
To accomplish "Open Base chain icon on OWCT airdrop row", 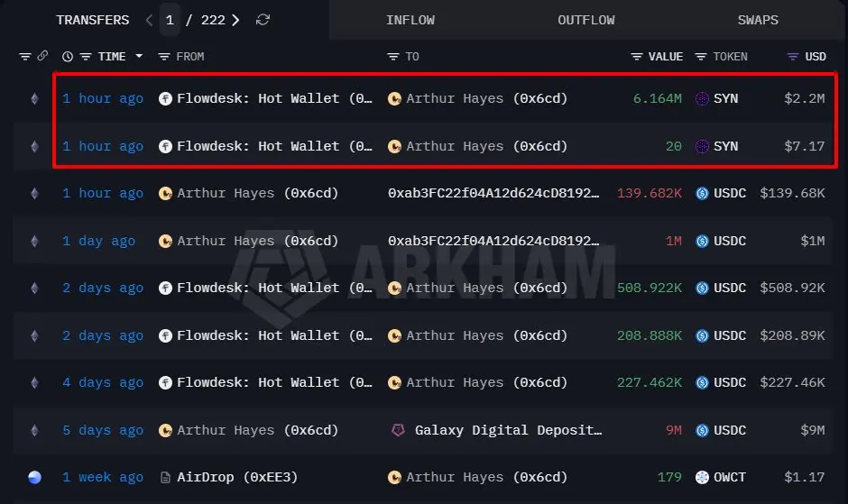I will [x=34, y=477].
